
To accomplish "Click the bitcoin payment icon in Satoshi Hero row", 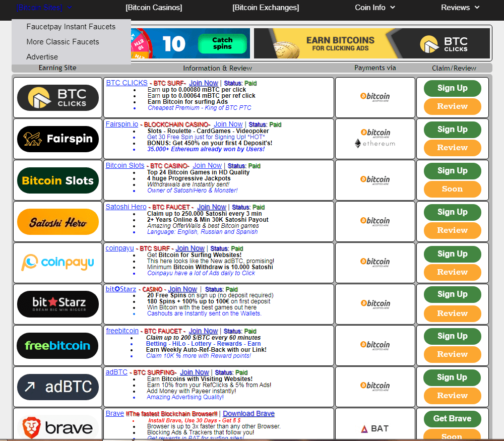I will click(375, 221).
